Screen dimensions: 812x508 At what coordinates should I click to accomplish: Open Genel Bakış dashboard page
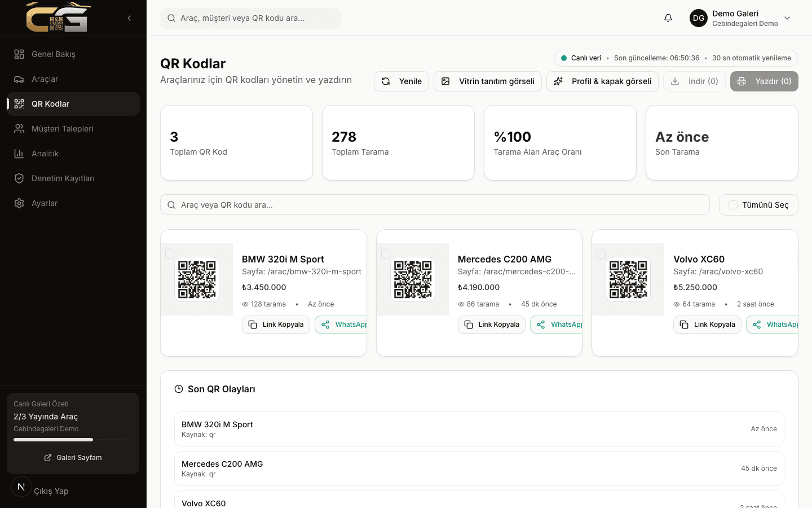click(x=73, y=54)
